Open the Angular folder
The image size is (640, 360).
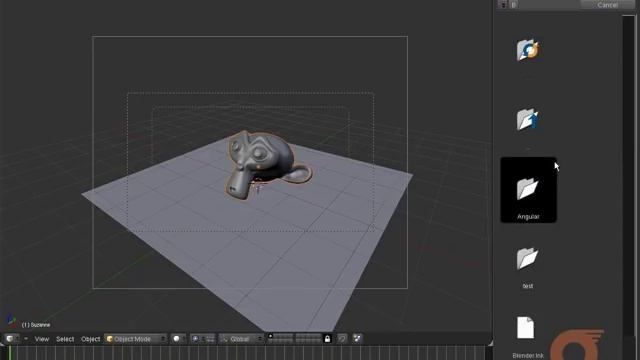click(528, 190)
